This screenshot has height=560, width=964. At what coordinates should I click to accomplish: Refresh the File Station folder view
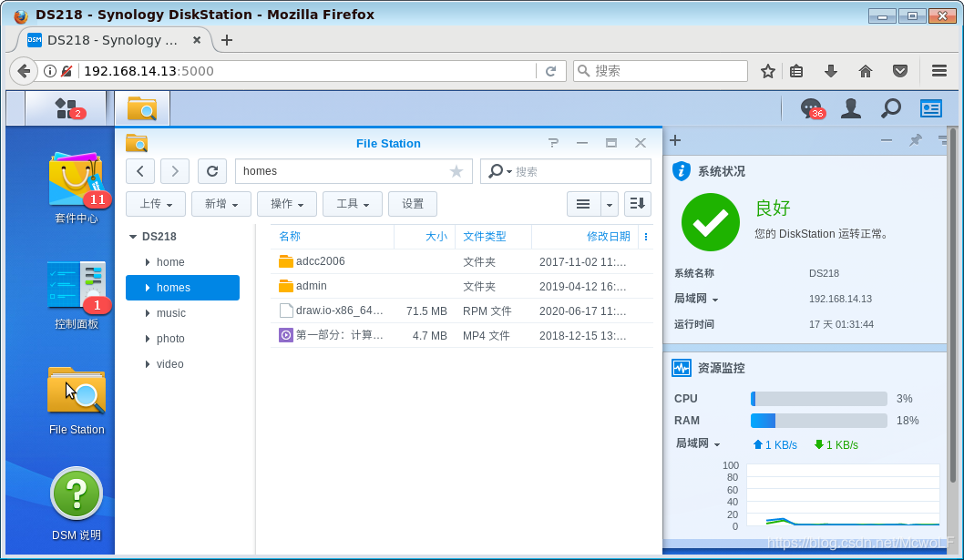pos(212,171)
